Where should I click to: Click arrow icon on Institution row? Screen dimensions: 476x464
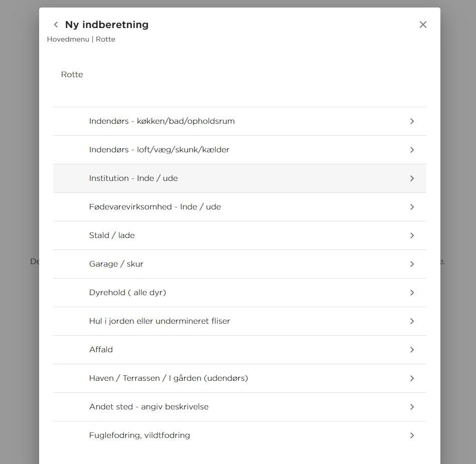(412, 178)
